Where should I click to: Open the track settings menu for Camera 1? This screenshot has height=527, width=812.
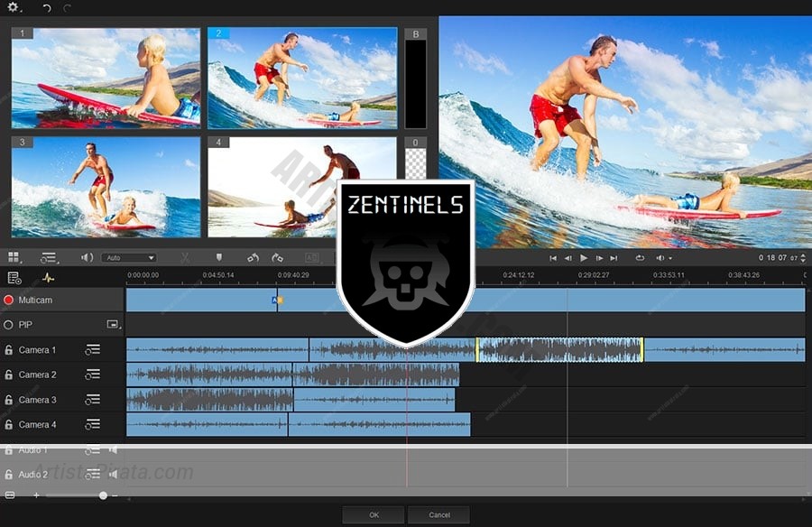click(92, 349)
